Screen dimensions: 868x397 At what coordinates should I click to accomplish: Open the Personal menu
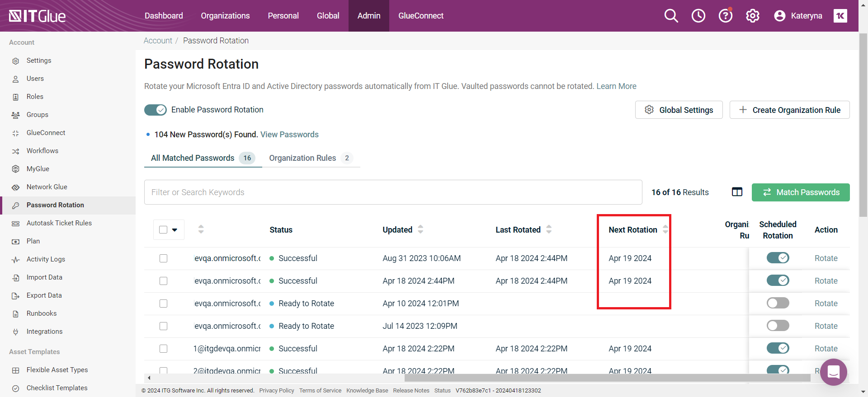coord(283,16)
